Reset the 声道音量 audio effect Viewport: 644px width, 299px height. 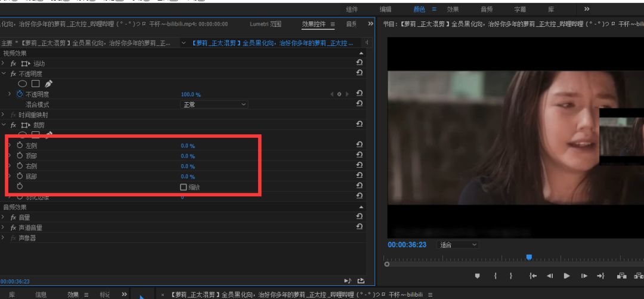click(x=360, y=226)
